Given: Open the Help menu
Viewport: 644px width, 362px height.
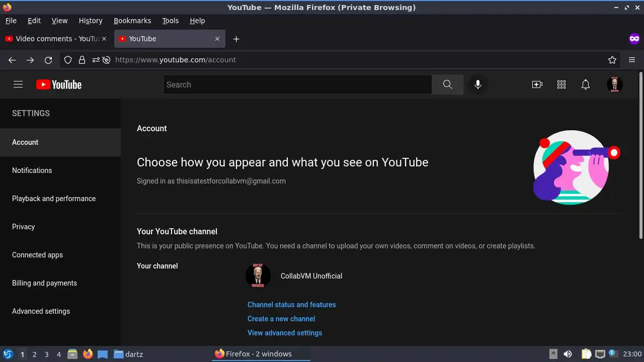Looking at the screenshot, I should click(197, 21).
